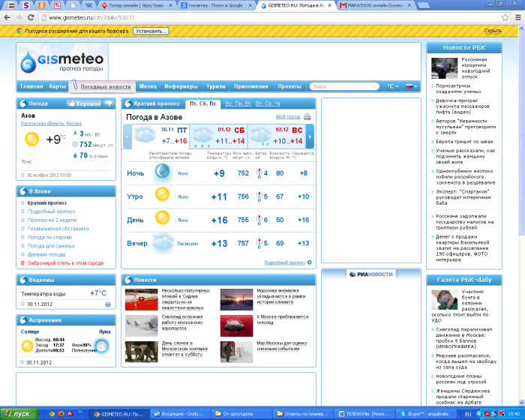Show previous days with left forecast arrow
The height and width of the screenshot is (420, 525).
127,136
